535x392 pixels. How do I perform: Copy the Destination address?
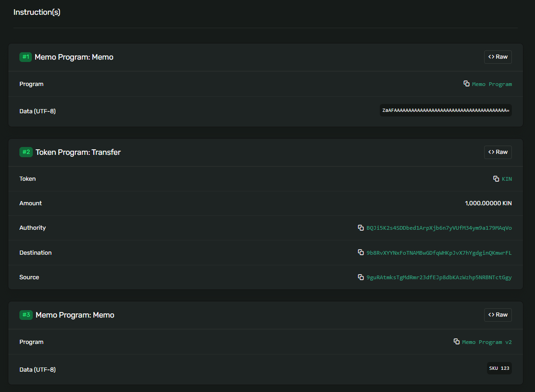pos(361,252)
